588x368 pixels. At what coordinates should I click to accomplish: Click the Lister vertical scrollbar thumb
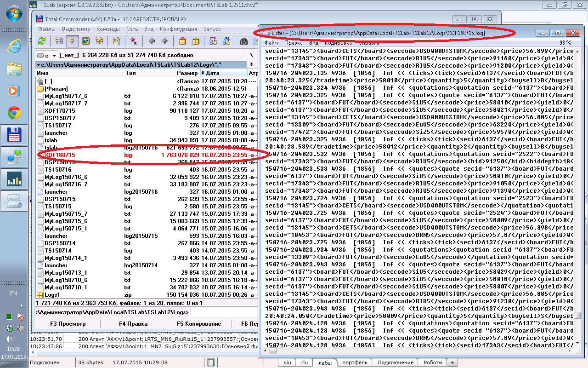coord(577,316)
